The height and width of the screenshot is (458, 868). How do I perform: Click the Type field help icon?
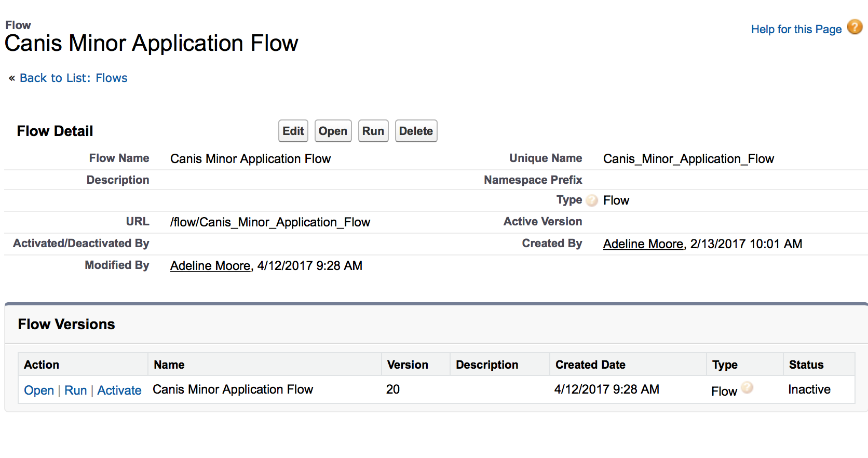592,200
